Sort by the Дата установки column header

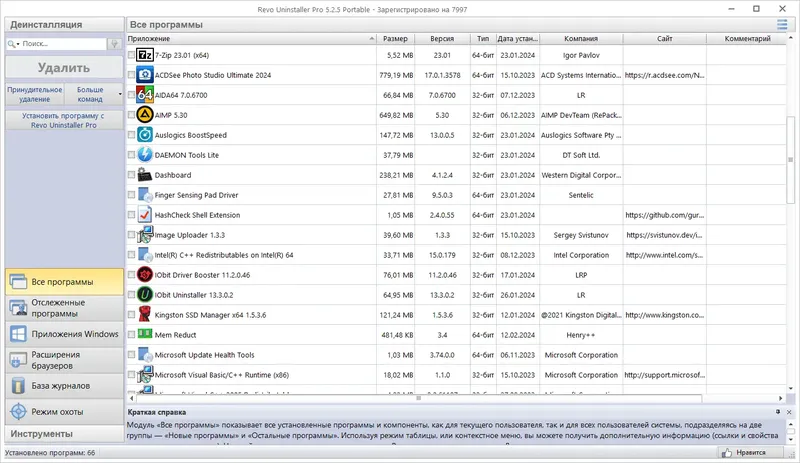tap(518, 38)
